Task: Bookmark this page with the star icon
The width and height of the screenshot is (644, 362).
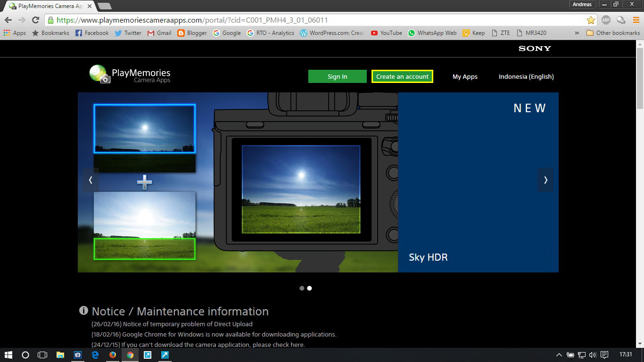Action: (590, 20)
